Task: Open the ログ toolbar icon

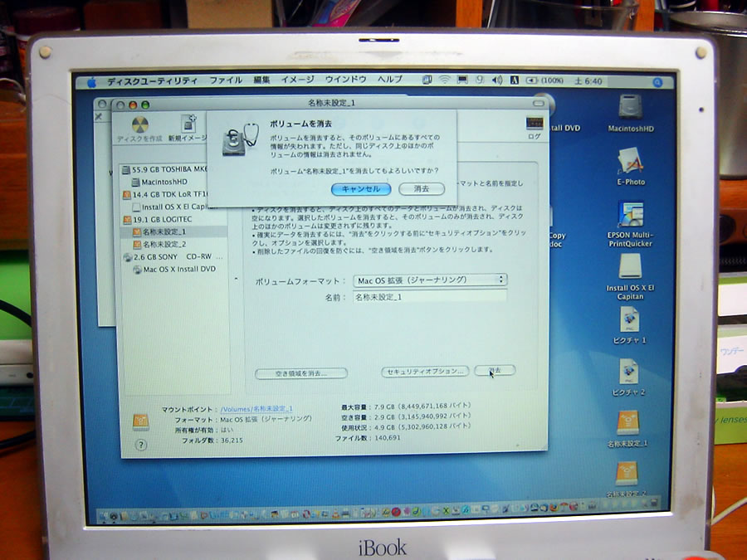Action: coord(535,128)
